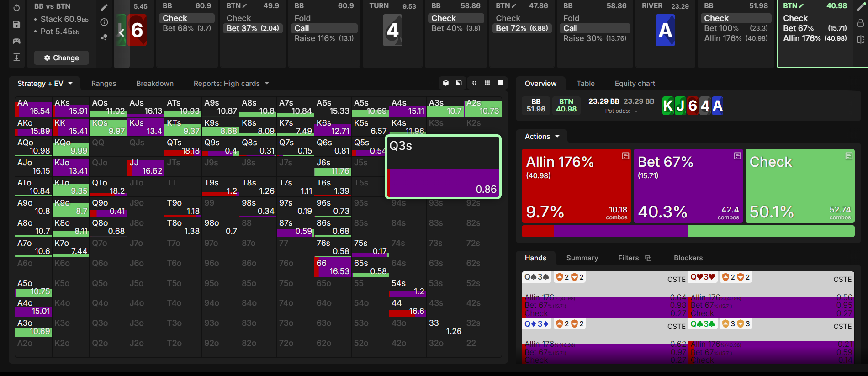Click the BTN pencil edit icon in active node

(801, 6)
